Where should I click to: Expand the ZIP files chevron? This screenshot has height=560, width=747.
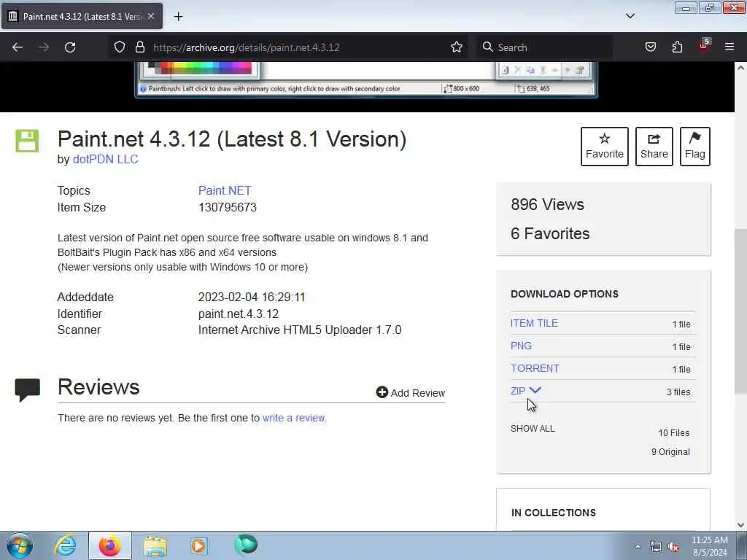point(535,390)
